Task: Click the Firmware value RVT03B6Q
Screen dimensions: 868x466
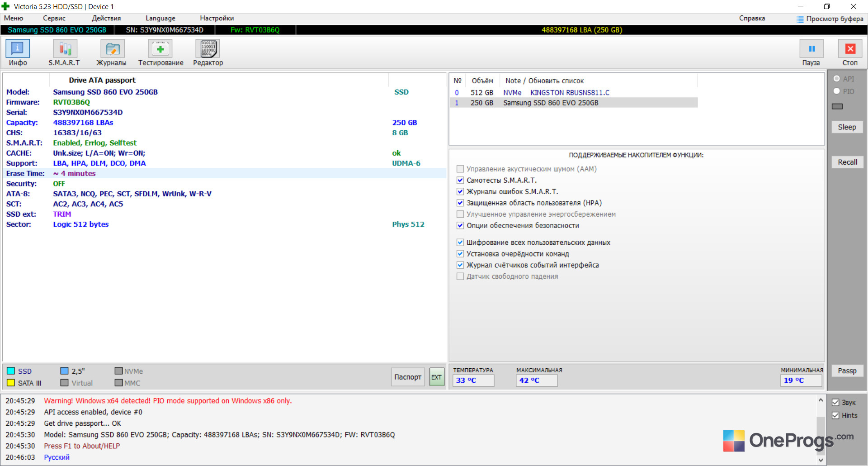Action: click(x=71, y=102)
